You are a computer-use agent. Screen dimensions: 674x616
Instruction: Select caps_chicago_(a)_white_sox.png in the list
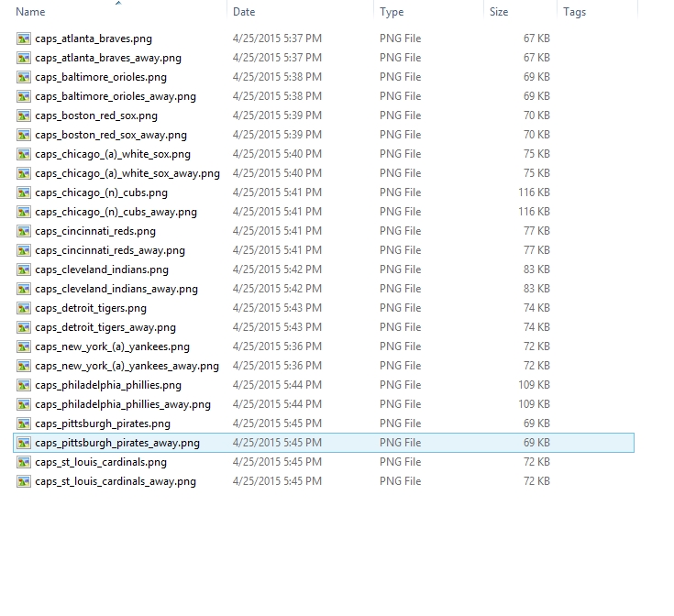tap(113, 154)
